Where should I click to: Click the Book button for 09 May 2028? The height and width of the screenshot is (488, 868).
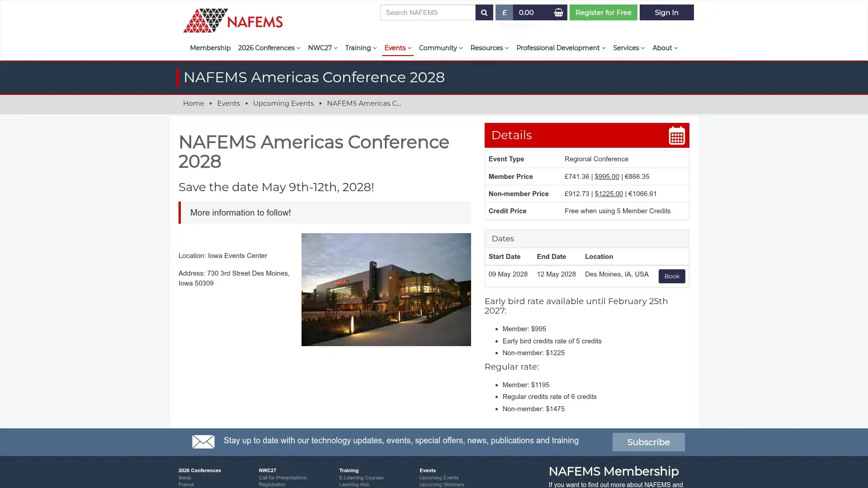point(672,276)
